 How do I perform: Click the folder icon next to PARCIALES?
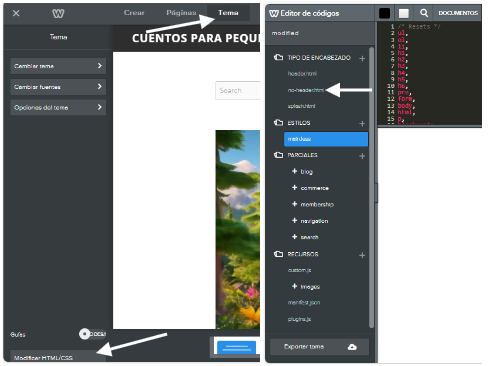(278, 155)
